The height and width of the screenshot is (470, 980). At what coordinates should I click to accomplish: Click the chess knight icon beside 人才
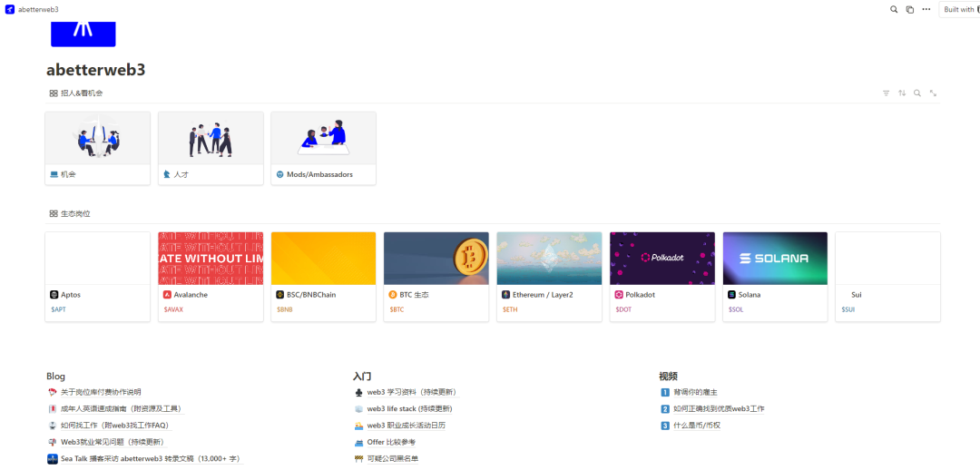coord(167,174)
